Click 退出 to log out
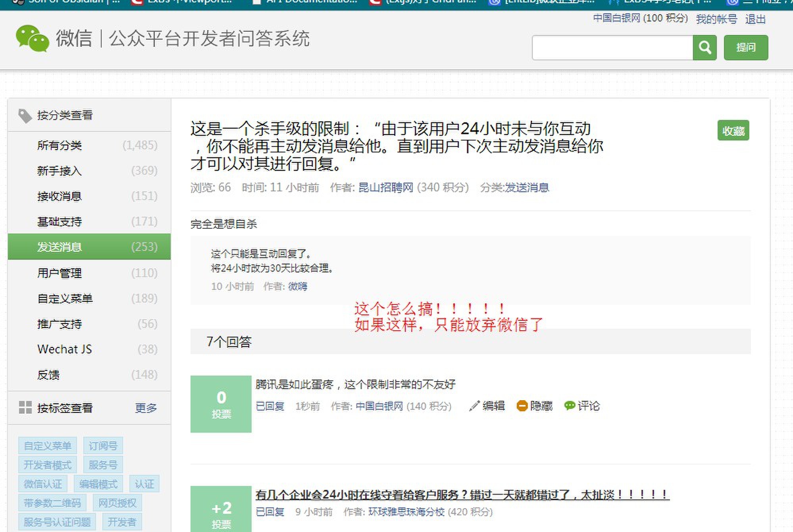Viewport: 793px width, 532px height. (755, 19)
